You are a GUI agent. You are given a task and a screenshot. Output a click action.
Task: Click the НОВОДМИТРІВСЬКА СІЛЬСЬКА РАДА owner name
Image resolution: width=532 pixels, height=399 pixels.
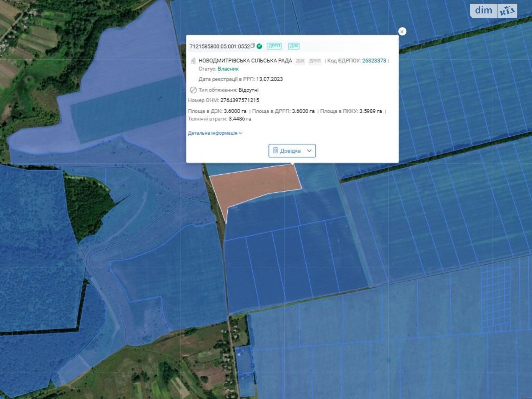245,61
